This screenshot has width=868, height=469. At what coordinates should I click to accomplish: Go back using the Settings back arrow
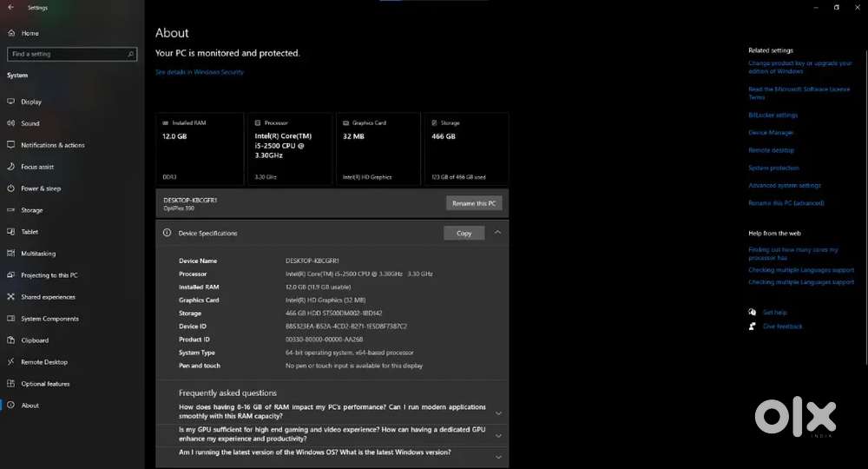tap(10, 7)
